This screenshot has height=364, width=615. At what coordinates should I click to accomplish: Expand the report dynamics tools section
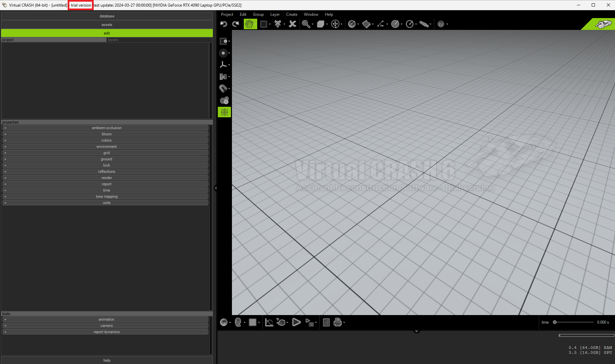point(105,332)
